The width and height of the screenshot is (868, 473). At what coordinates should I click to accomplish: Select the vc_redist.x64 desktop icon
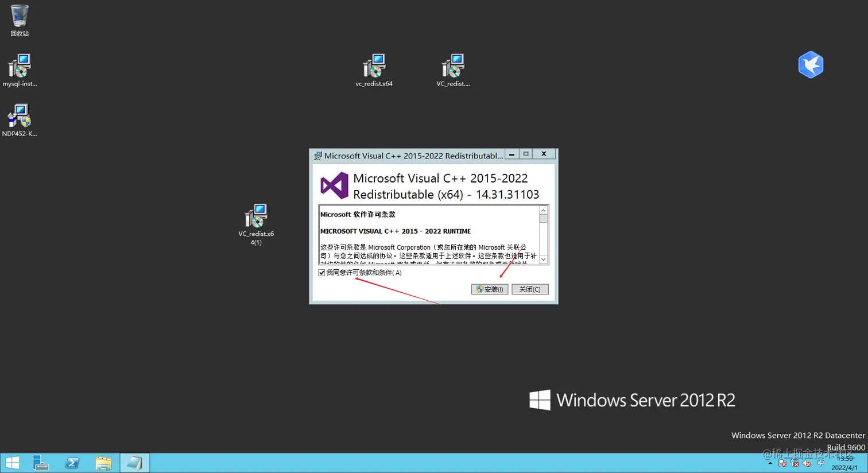pos(374,70)
